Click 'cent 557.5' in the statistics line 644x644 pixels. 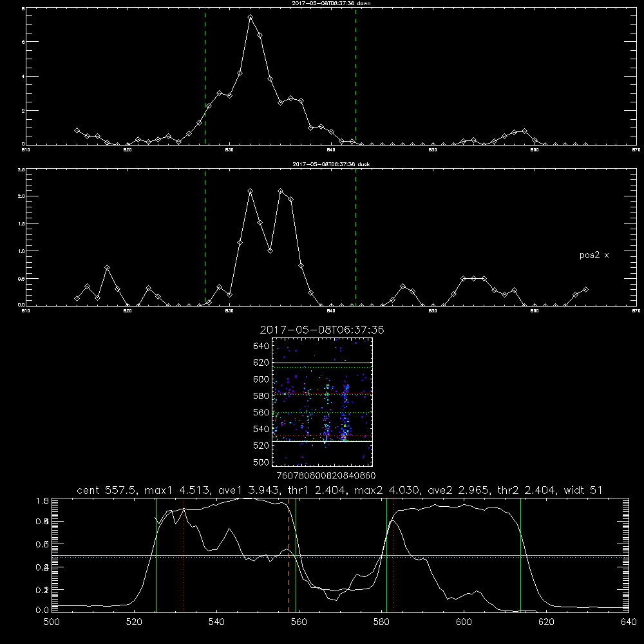pos(106,490)
